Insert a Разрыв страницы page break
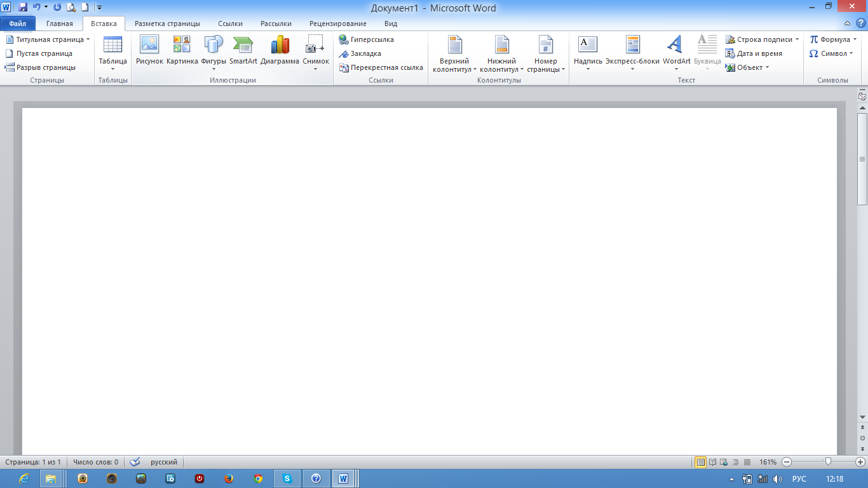 click(40, 67)
